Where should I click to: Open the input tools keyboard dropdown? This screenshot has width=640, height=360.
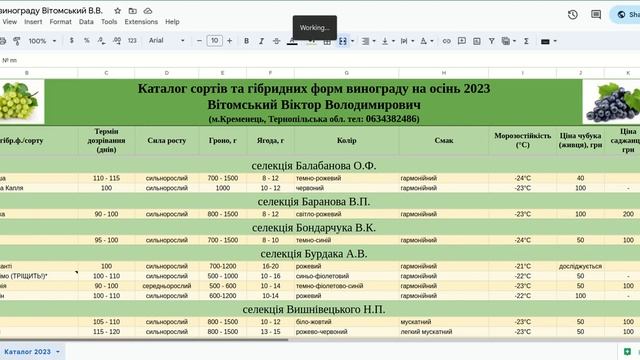click(x=549, y=41)
